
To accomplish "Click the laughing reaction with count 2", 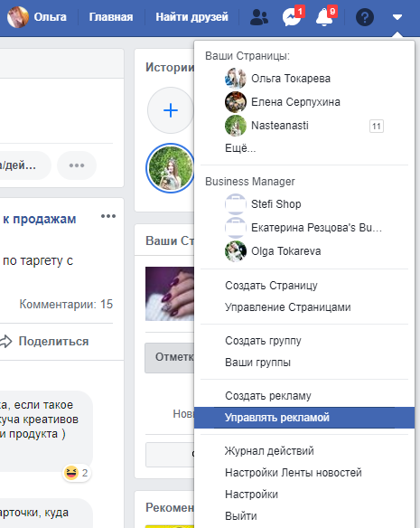I will (77, 473).
